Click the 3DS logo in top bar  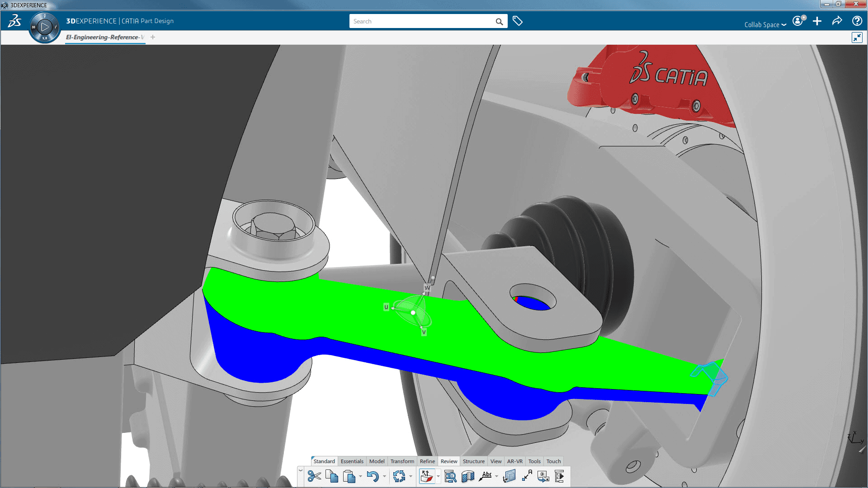pyautogui.click(x=14, y=21)
